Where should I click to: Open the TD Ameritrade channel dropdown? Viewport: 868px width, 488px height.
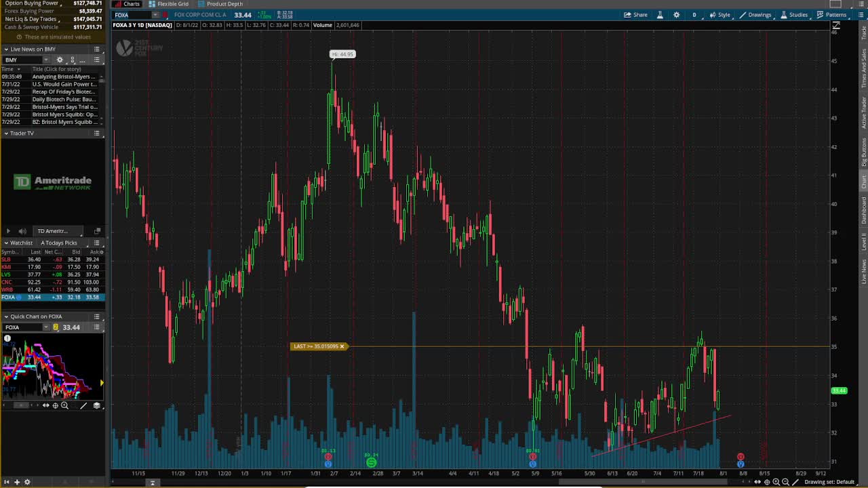(58, 231)
